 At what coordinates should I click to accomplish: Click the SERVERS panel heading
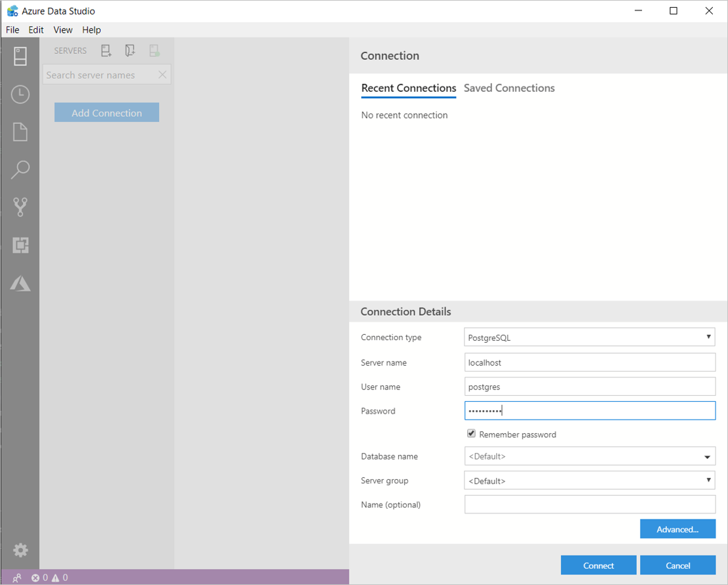click(70, 51)
